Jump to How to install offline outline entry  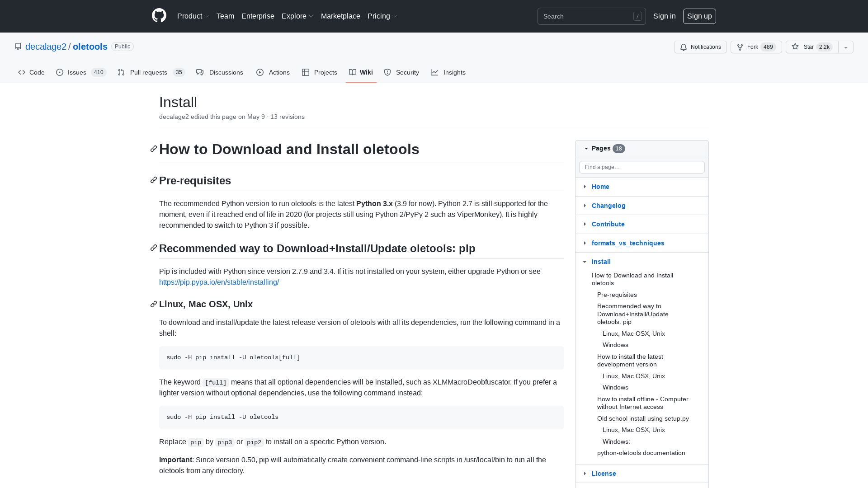[x=642, y=403]
